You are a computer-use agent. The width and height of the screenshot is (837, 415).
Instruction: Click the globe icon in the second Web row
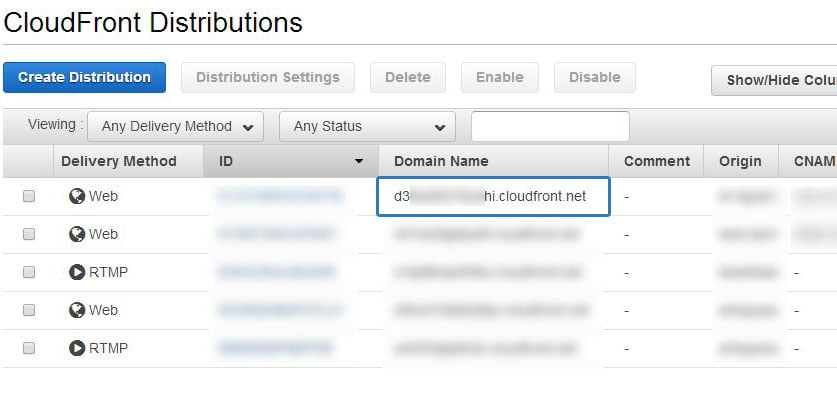point(77,235)
